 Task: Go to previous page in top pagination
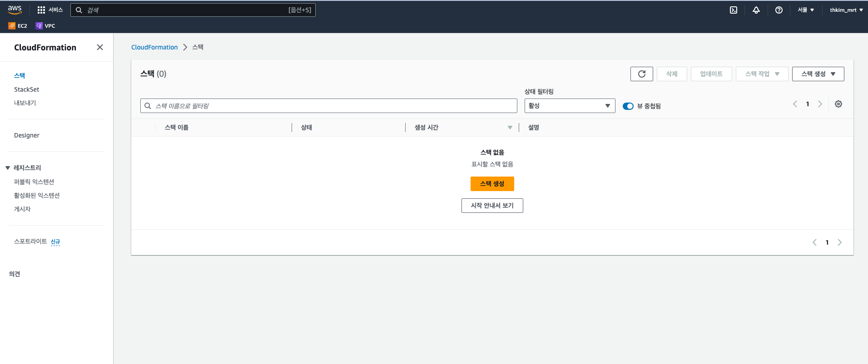pyautogui.click(x=795, y=104)
